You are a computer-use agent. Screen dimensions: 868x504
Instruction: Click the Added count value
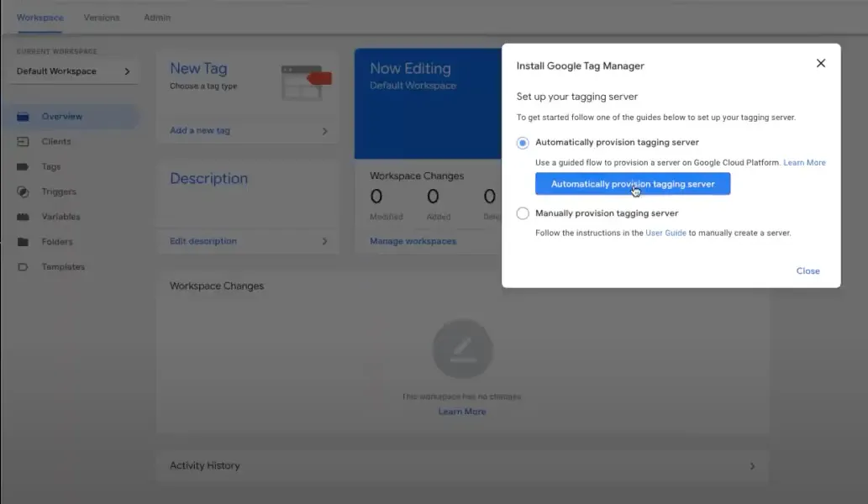pos(433,197)
